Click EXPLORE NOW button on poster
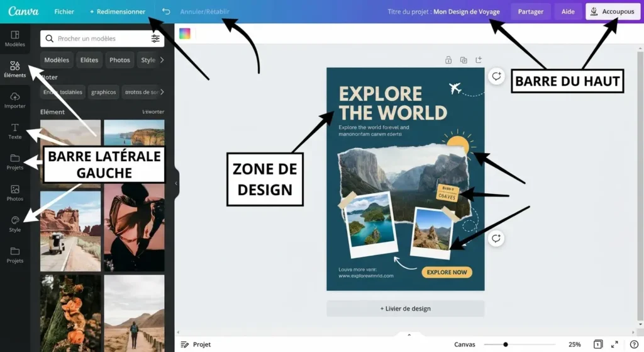Screen dimensions: 644x352 (447, 272)
